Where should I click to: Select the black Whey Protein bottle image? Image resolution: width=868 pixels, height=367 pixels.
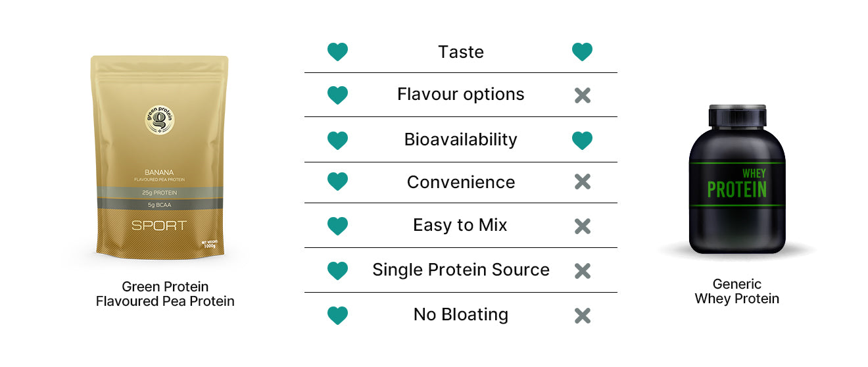pyautogui.click(x=737, y=179)
